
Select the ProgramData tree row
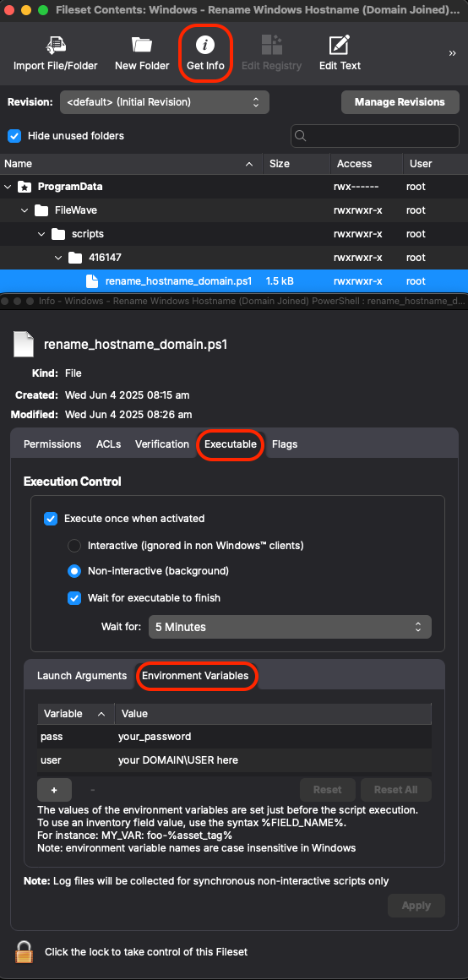click(234, 186)
